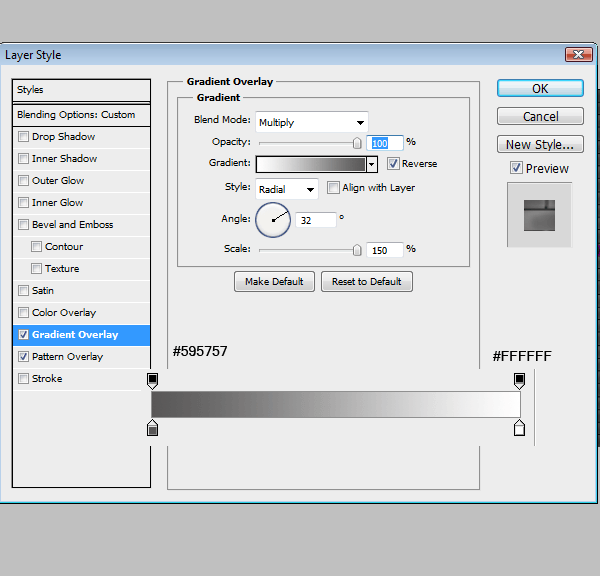Click the Opacity slider handle
This screenshot has width=600, height=576.
pyautogui.click(x=357, y=143)
